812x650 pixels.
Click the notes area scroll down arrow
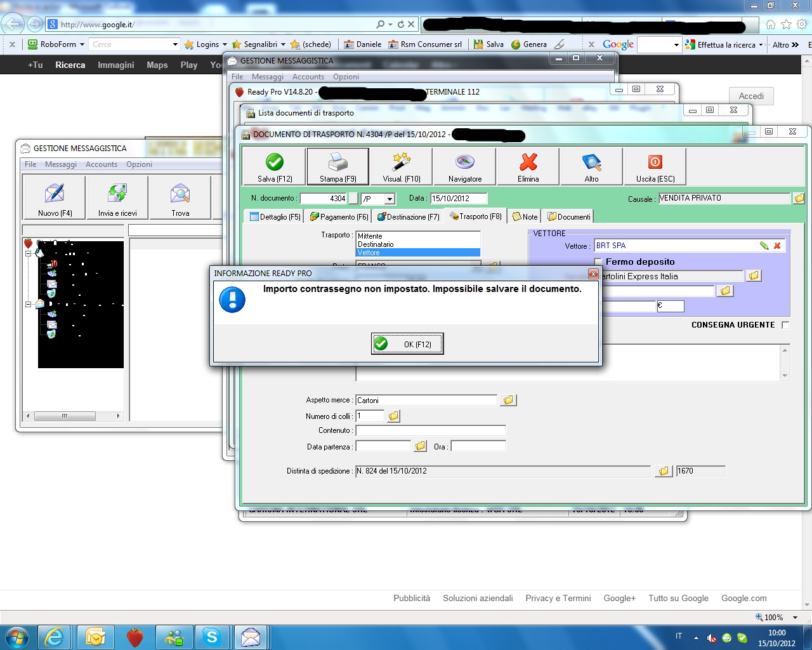click(785, 376)
